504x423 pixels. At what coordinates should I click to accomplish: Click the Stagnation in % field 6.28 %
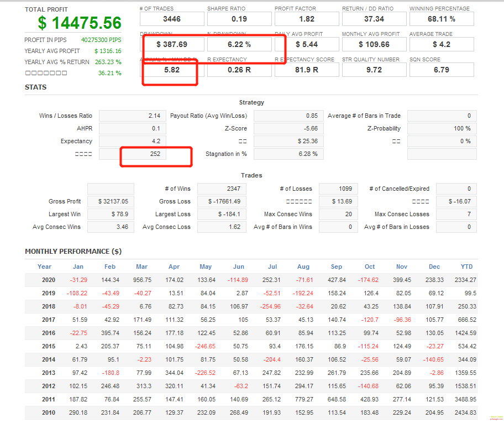288,154
